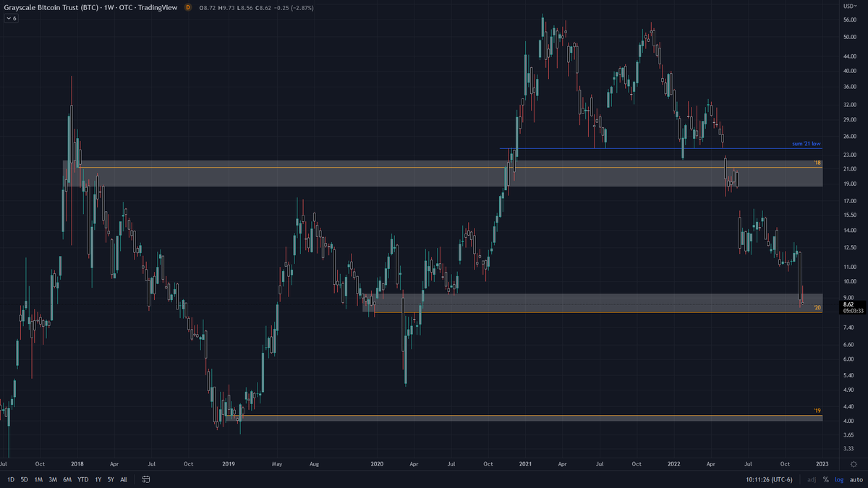
Task: Toggle percent scale with % button
Action: click(x=826, y=479)
